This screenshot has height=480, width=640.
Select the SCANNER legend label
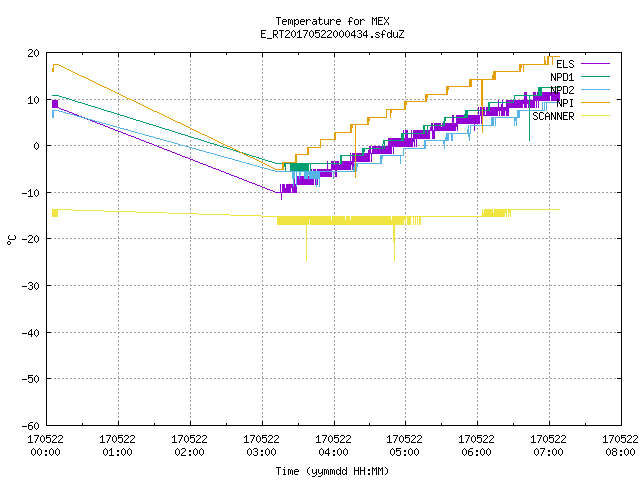tap(553, 116)
